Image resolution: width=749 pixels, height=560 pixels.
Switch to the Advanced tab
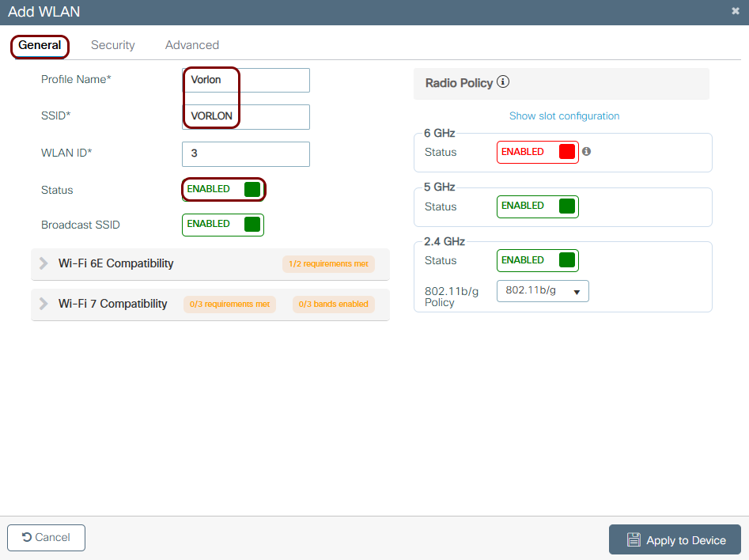pos(192,45)
